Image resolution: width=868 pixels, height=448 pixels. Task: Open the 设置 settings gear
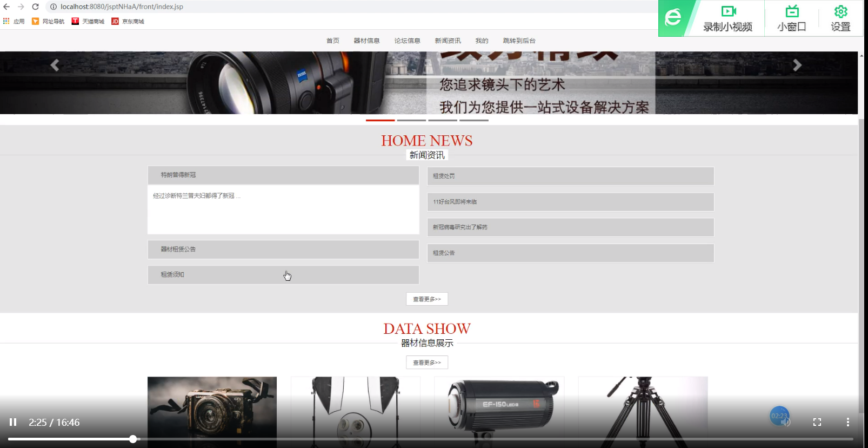point(840,18)
